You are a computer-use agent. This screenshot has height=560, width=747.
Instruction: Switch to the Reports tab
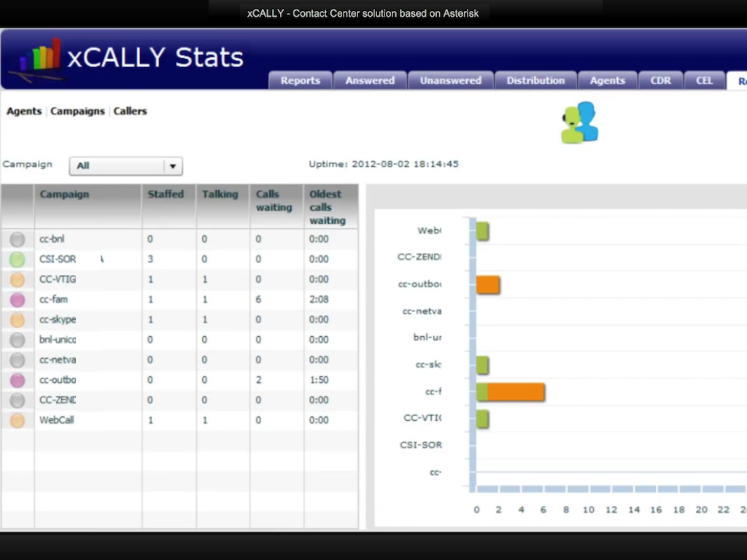click(x=301, y=81)
